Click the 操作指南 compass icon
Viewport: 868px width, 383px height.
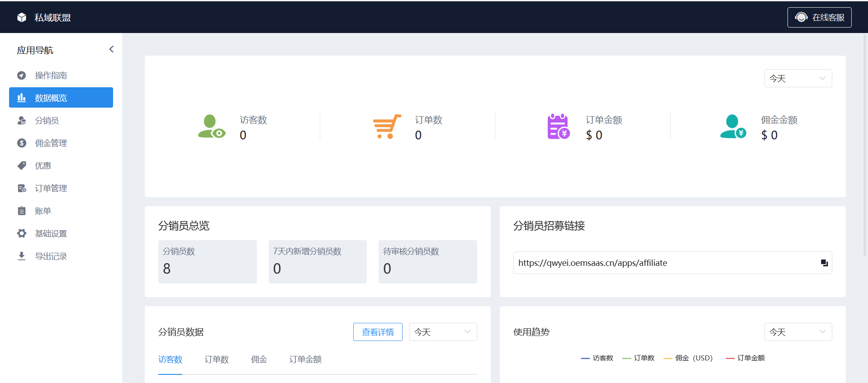pyautogui.click(x=21, y=76)
